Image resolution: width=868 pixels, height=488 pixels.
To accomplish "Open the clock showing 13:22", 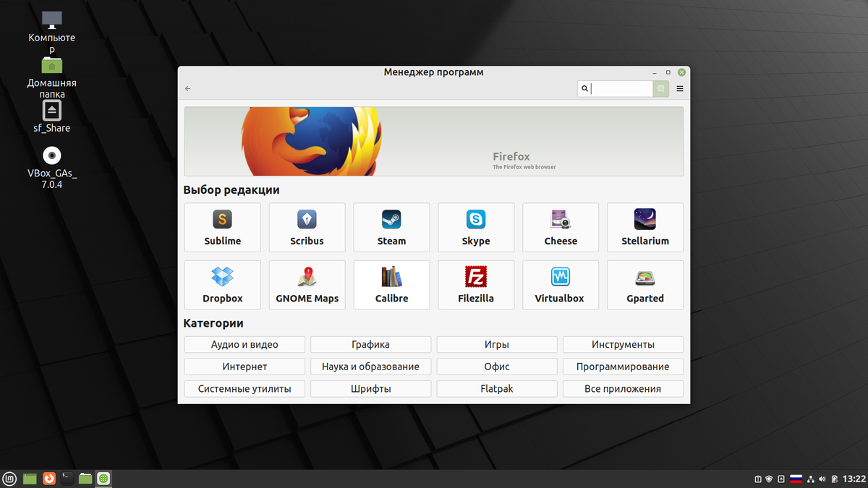I will 854,479.
